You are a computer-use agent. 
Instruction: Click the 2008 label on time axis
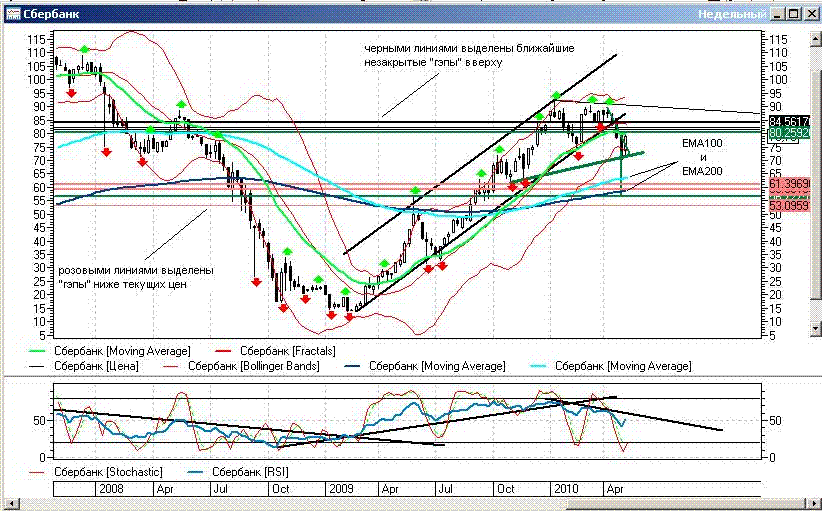tap(111, 489)
